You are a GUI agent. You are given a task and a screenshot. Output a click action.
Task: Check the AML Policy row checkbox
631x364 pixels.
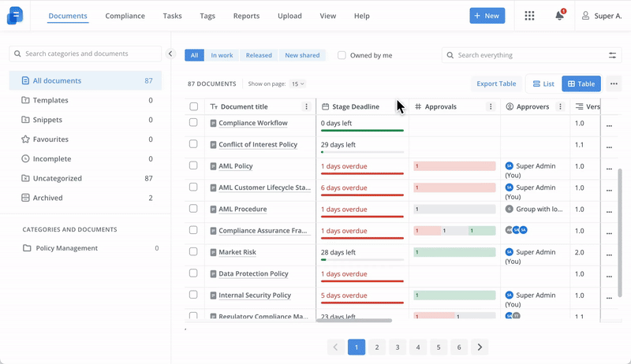coord(194,165)
